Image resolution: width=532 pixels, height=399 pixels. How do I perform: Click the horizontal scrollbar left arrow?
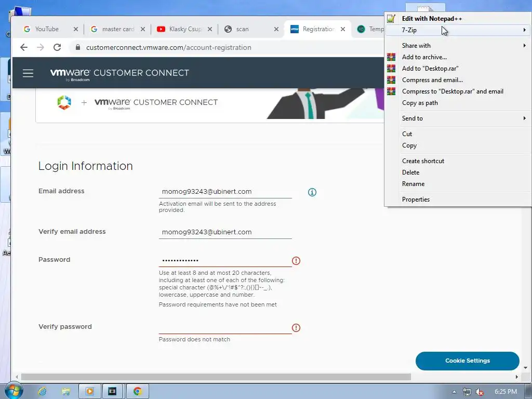pyautogui.click(x=16, y=377)
